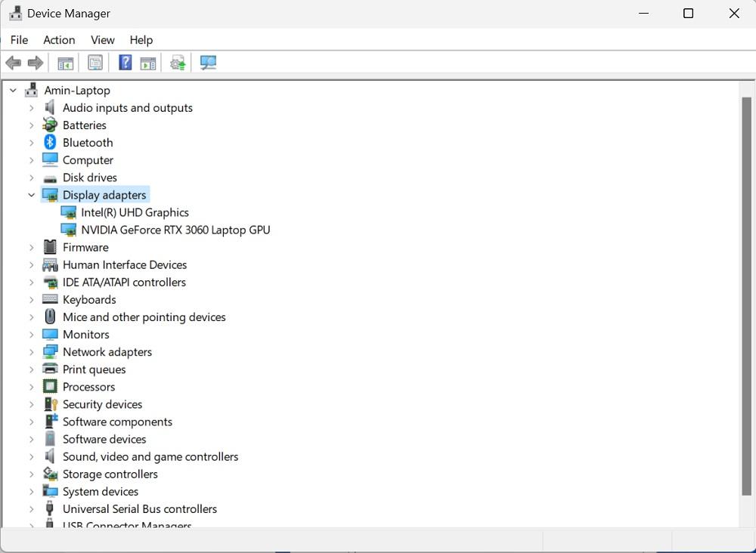Click the blue Help question mark icon
This screenshot has width=756, height=553.
pos(125,63)
